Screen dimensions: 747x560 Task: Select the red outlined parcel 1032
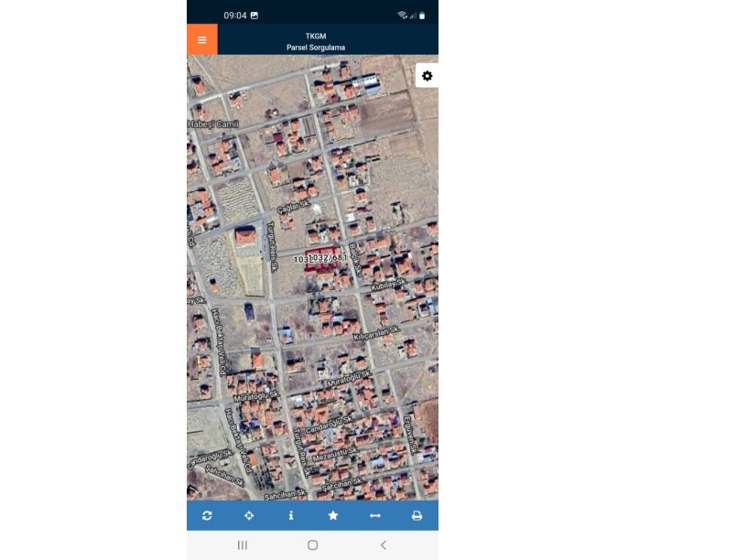tap(320, 260)
